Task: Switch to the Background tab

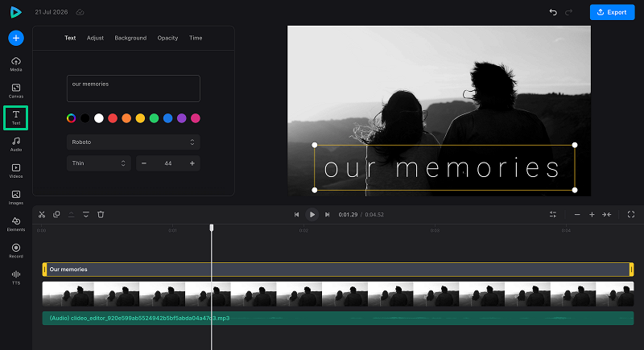Action: coord(130,38)
